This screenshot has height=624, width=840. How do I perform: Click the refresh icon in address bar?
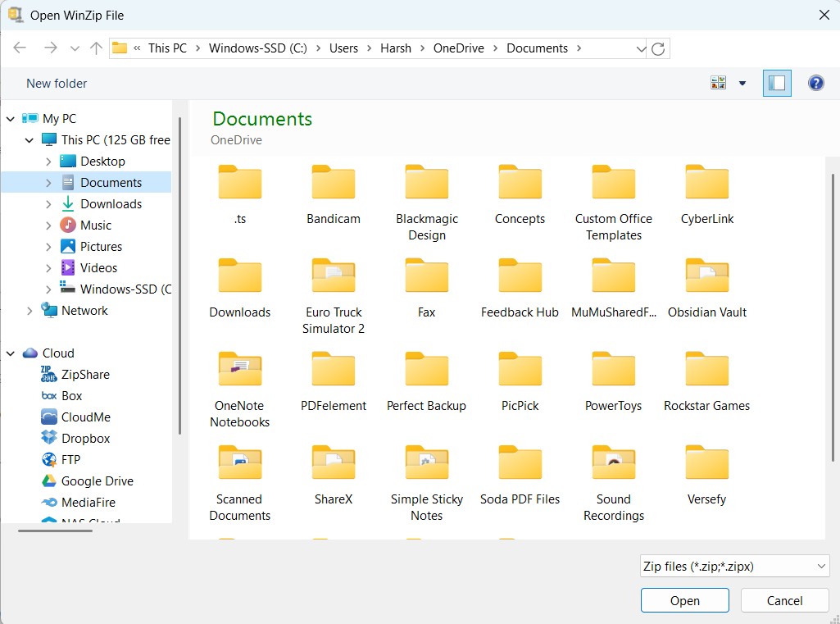tap(658, 48)
